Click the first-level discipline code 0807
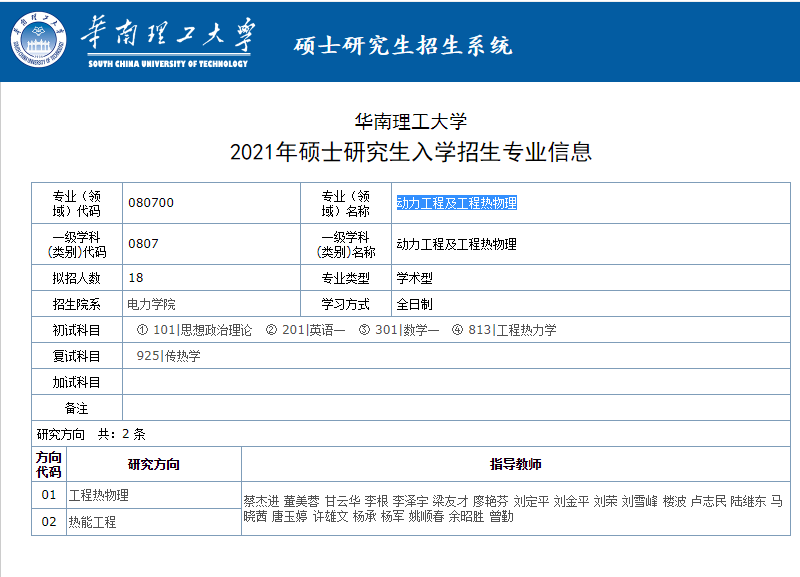This screenshot has width=800, height=577. (x=143, y=244)
